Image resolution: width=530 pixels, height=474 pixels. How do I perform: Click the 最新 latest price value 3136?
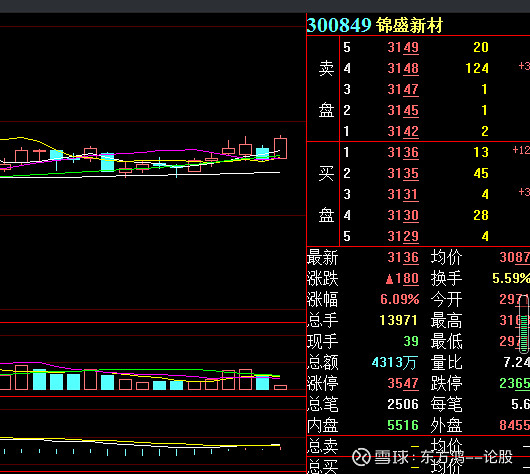coord(403,258)
